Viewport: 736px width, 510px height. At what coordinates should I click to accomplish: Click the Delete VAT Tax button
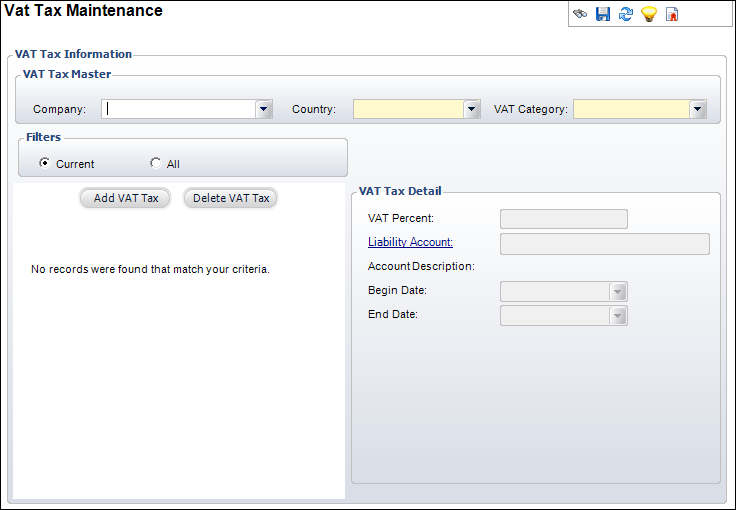pyautogui.click(x=230, y=198)
